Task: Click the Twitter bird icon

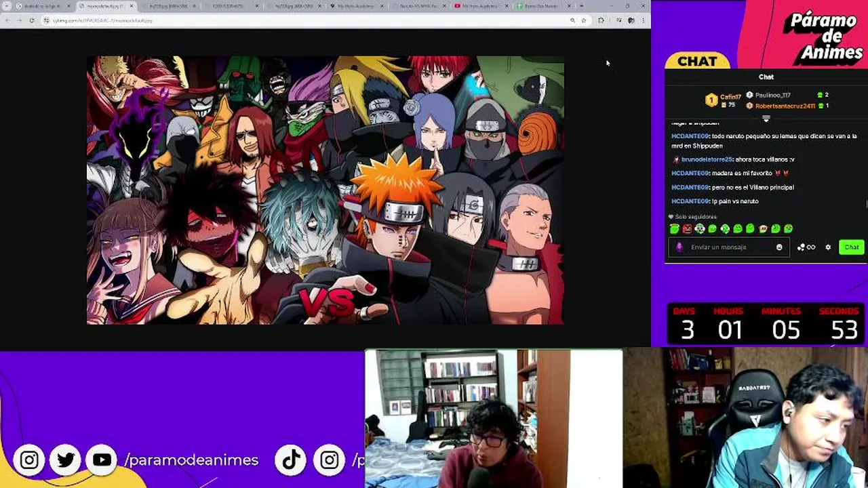Action: click(66, 460)
